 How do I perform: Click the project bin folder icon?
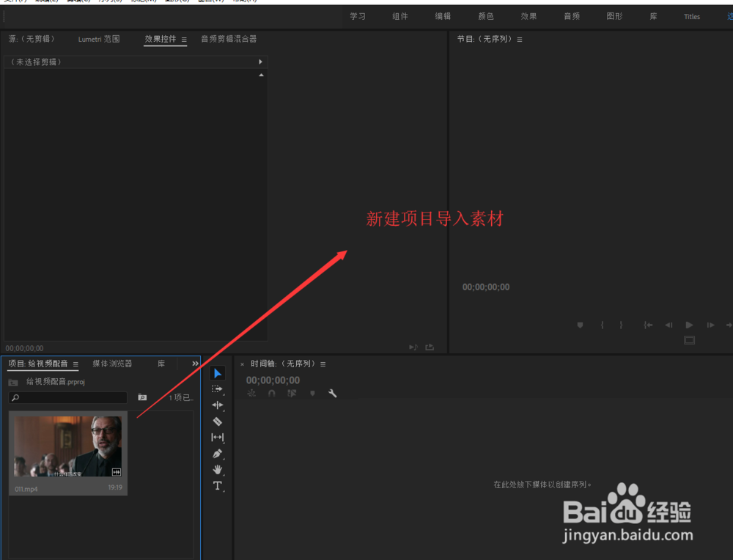(13, 383)
